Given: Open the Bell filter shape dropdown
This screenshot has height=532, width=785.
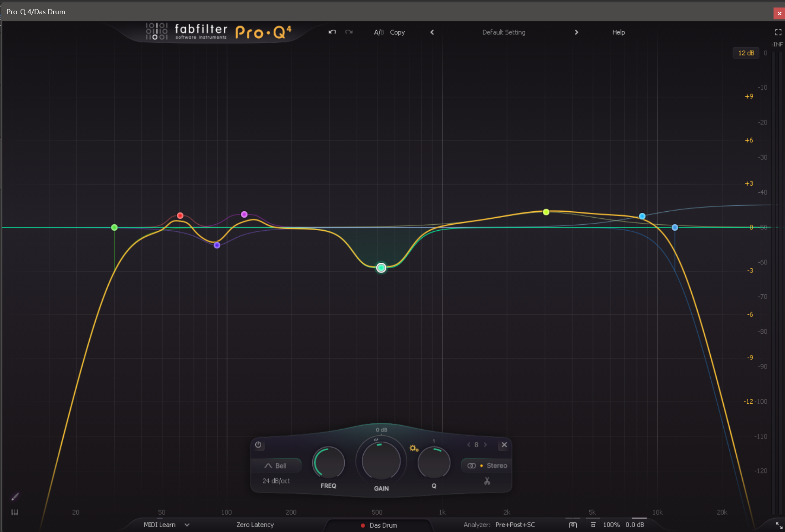Looking at the screenshot, I should pos(276,466).
